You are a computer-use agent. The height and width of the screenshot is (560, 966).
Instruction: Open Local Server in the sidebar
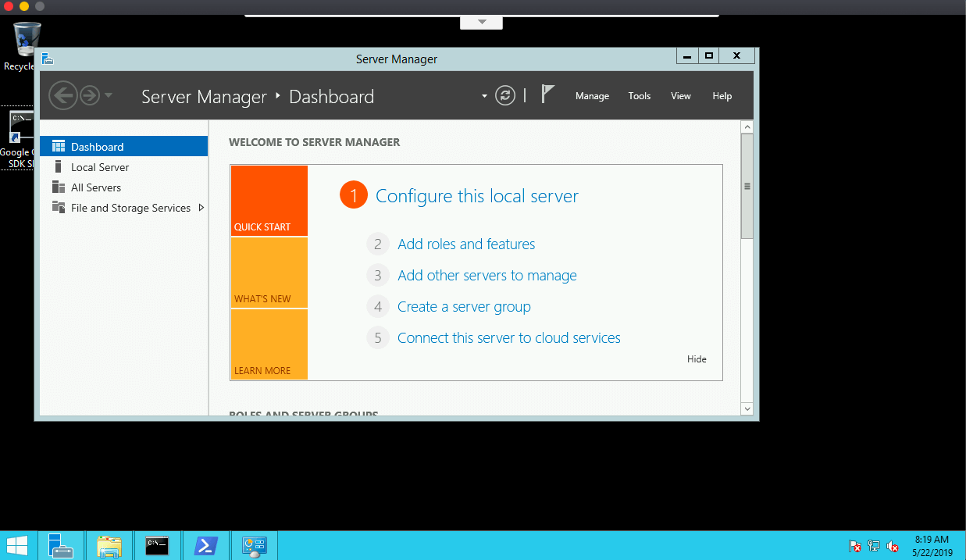click(x=99, y=166)
